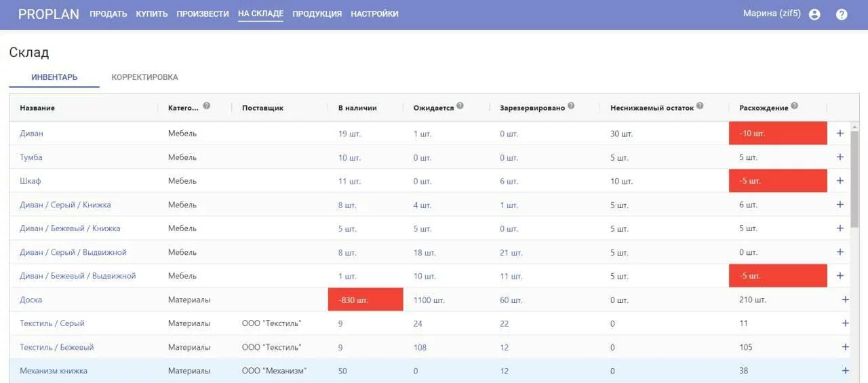Click the plus icon in the Диван row
Image resolution: width=868 pixels, height=383 pixels.
[x=840, y=134]
